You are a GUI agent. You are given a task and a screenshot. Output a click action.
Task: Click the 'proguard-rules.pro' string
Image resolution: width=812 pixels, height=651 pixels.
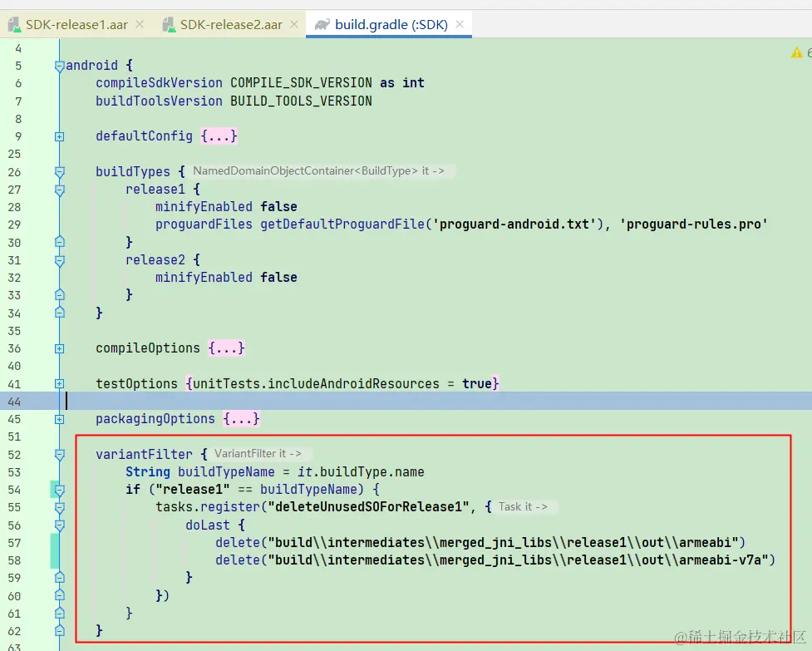coord(693,224)
